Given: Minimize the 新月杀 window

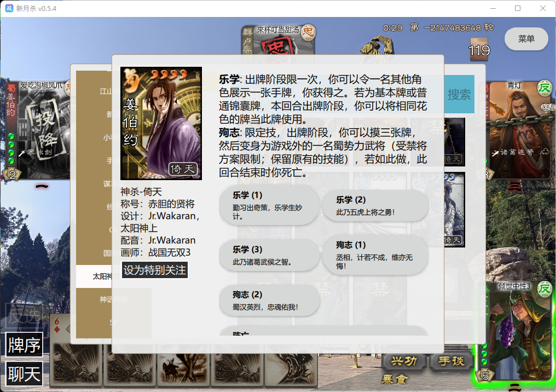Looking at the screenshot, I should pyautogui.click(x=493, y=8).
